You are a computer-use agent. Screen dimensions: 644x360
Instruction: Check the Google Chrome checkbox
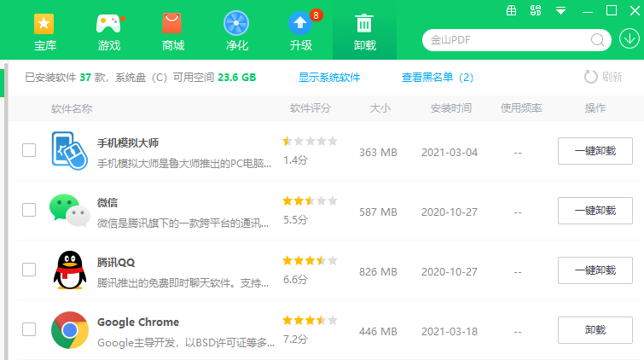29,329
